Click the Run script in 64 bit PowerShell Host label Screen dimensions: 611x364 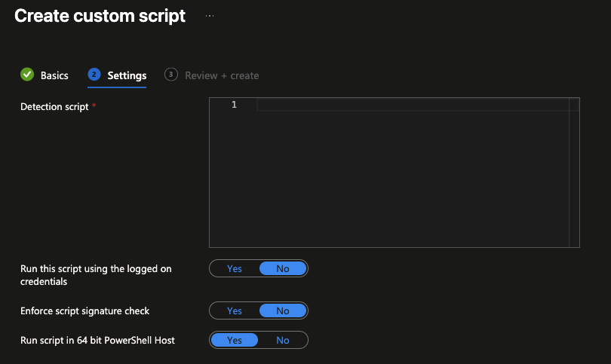pyautogui.click(x=97, y=340)
